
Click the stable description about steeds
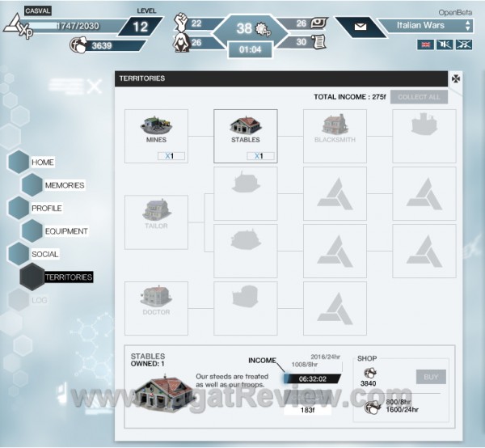tap(232, 381)
